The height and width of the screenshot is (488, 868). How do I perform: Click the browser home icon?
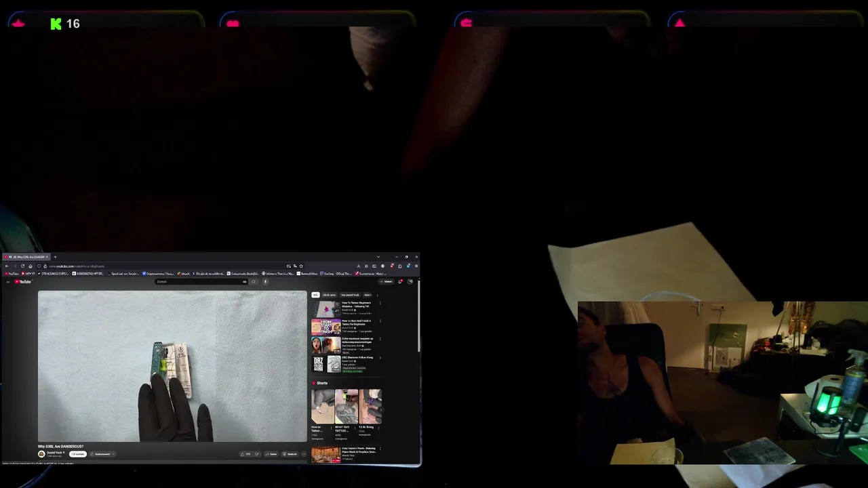click(31, 266)
